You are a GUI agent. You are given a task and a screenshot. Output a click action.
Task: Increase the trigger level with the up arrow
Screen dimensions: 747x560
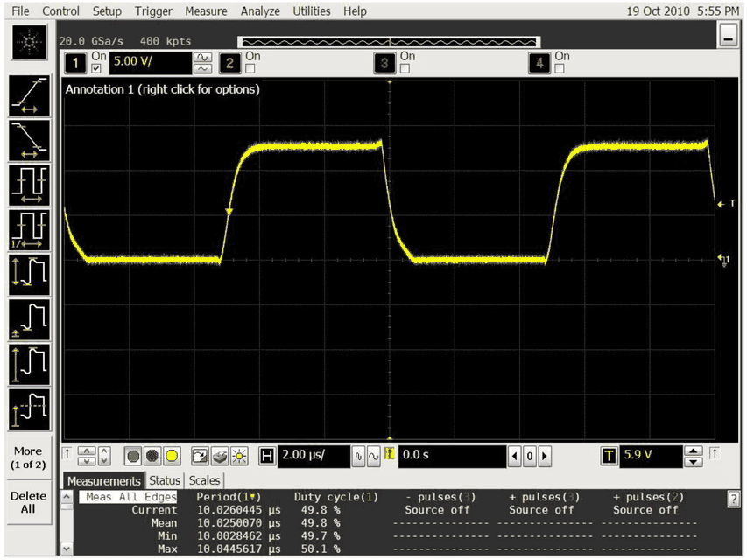point(694,451)
